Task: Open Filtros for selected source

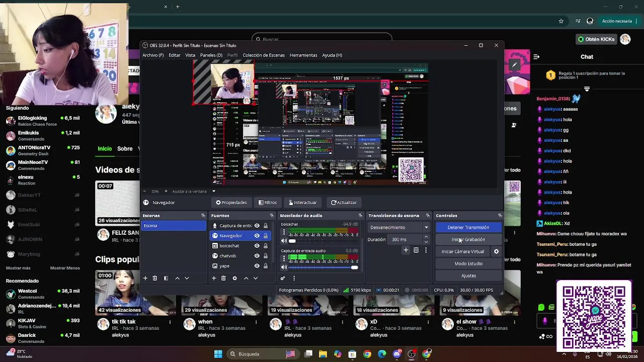Action: (268, 203)
